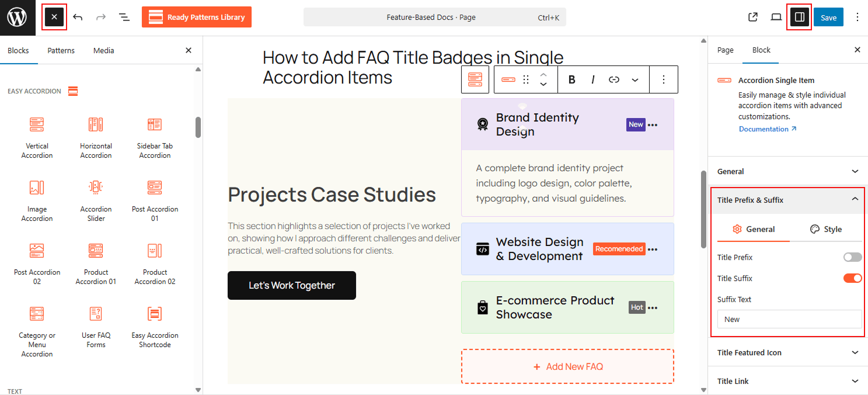Enable the Title Prefix toggle
The height and width of the screenshot is (395, 868).
852,257
